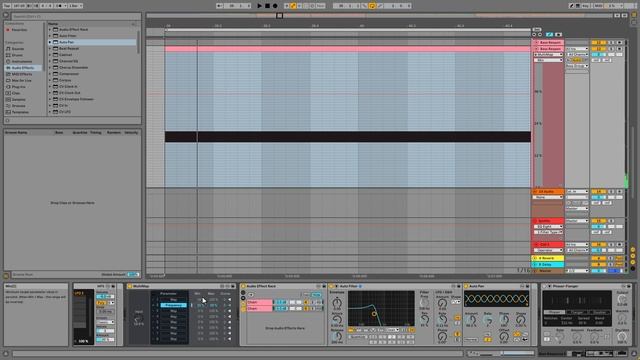The height and width of the screenshot is (360, 640).
Task: Toggle Phaser-Flanger device activator
Action: pyautogui.click(x=544, y=287)
